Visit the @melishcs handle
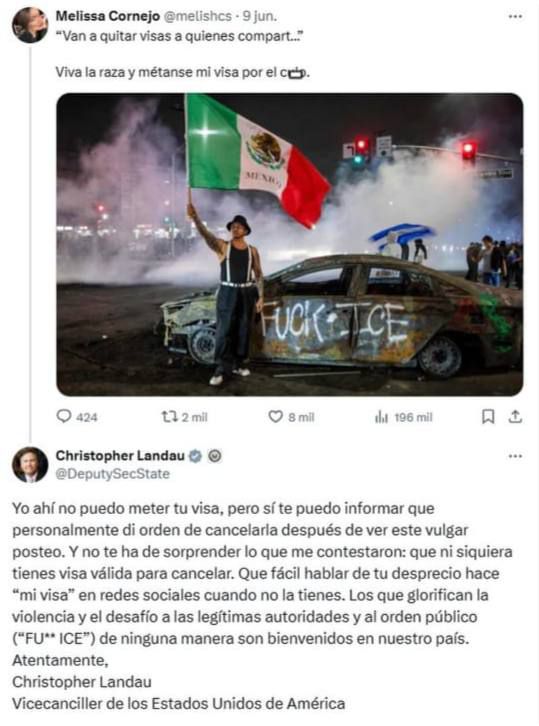The height and width of the screenshot is (726, 539). pos(197,16)
